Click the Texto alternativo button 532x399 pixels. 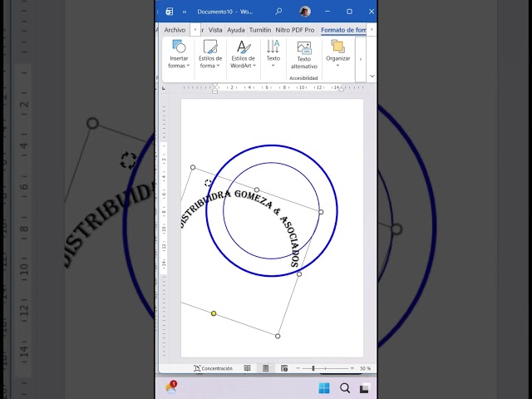(x=303, y=56)
